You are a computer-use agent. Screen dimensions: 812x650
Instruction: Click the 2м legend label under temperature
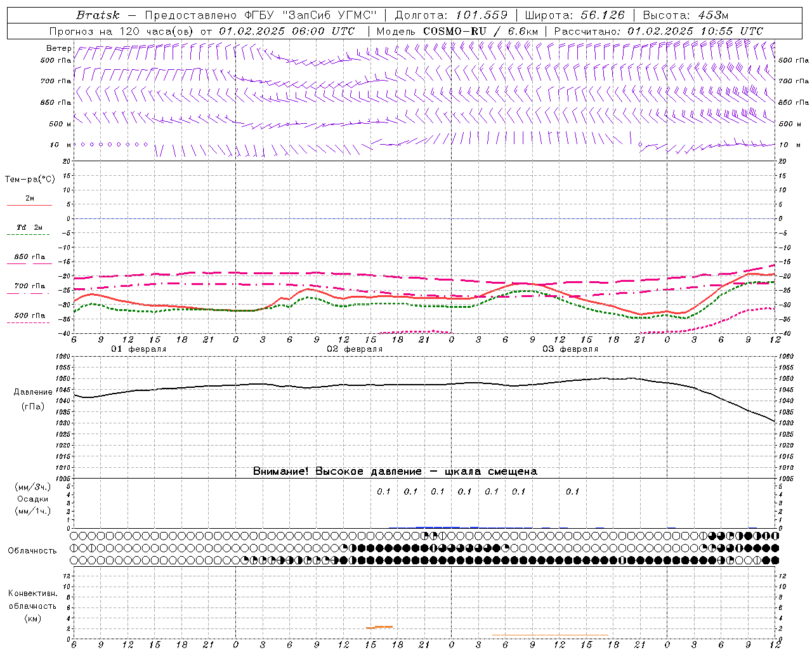[30, 199]
